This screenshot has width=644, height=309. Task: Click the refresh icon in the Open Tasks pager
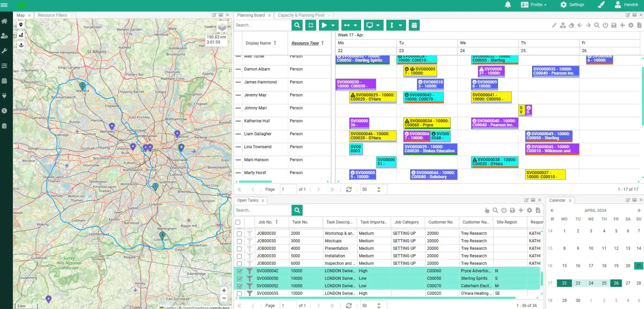point(349,306)
